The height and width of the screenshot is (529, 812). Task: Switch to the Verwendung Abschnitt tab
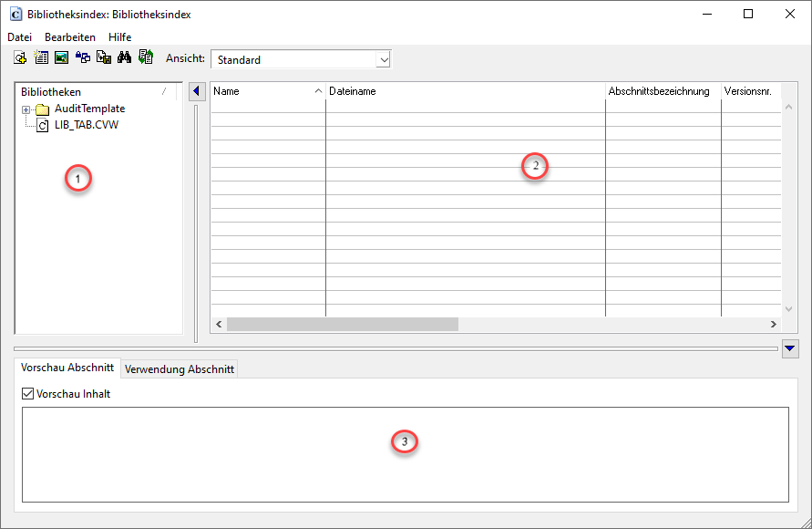180,369
